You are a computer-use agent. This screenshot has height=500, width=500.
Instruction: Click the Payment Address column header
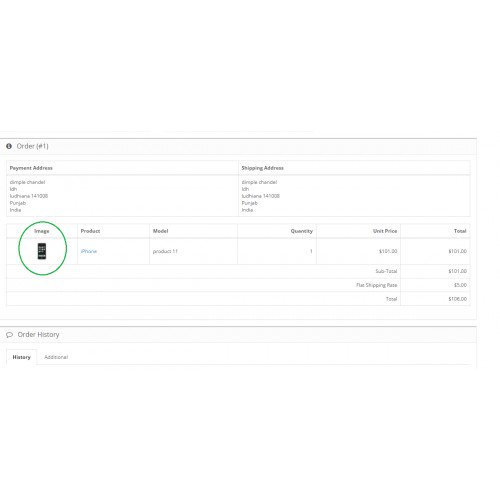[x=31, y=168]
